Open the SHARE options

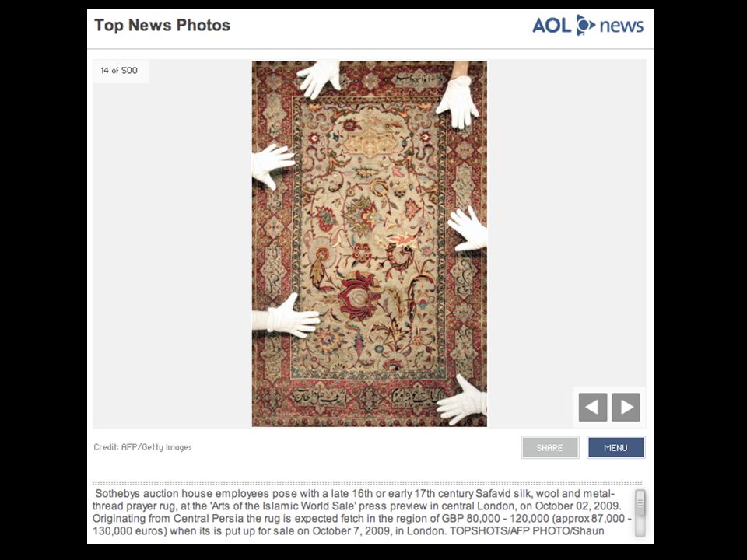click(550, 448)
